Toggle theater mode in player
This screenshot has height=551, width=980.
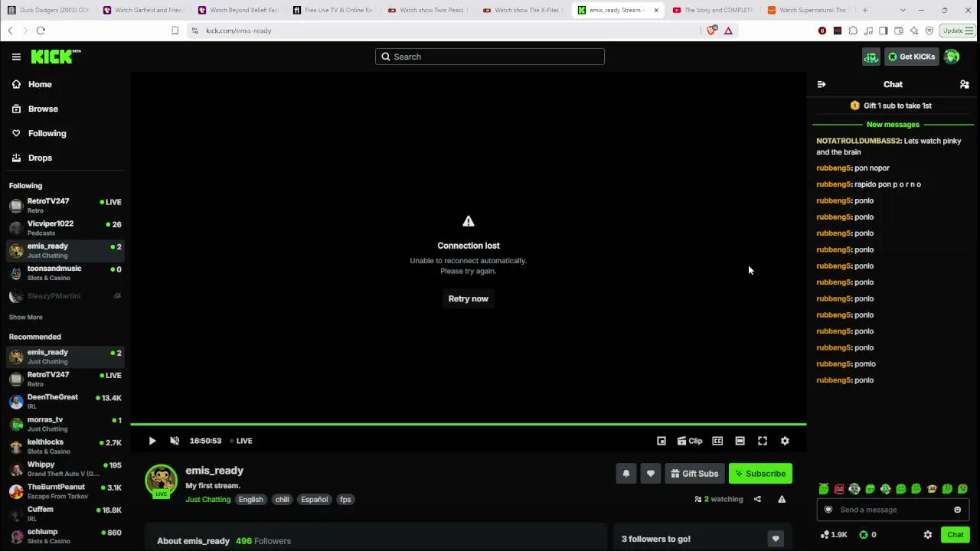coord(740,441)
